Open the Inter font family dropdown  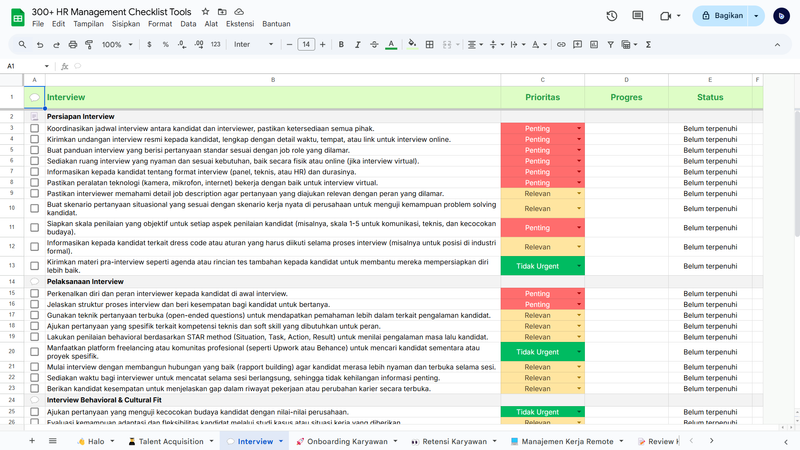point(254,45)
